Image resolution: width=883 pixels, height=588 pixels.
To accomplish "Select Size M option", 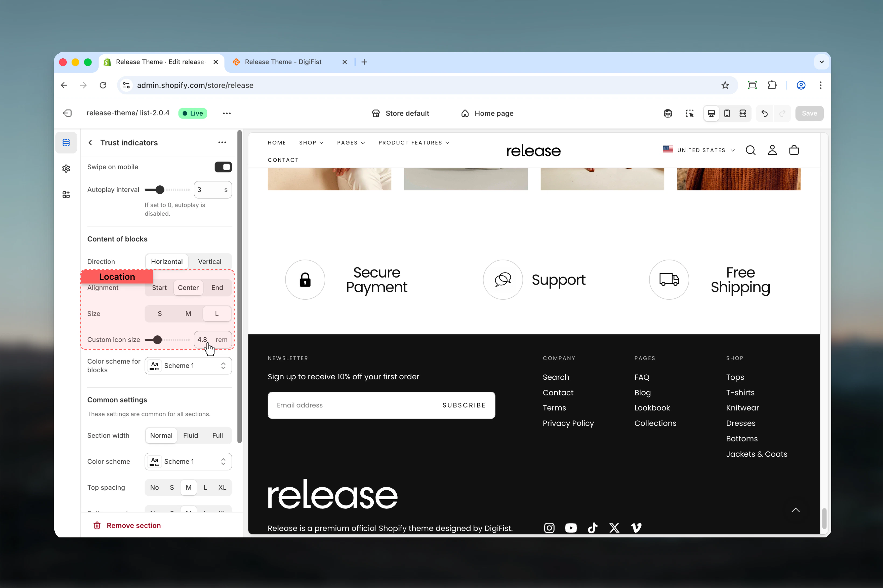I will (188, 313).
